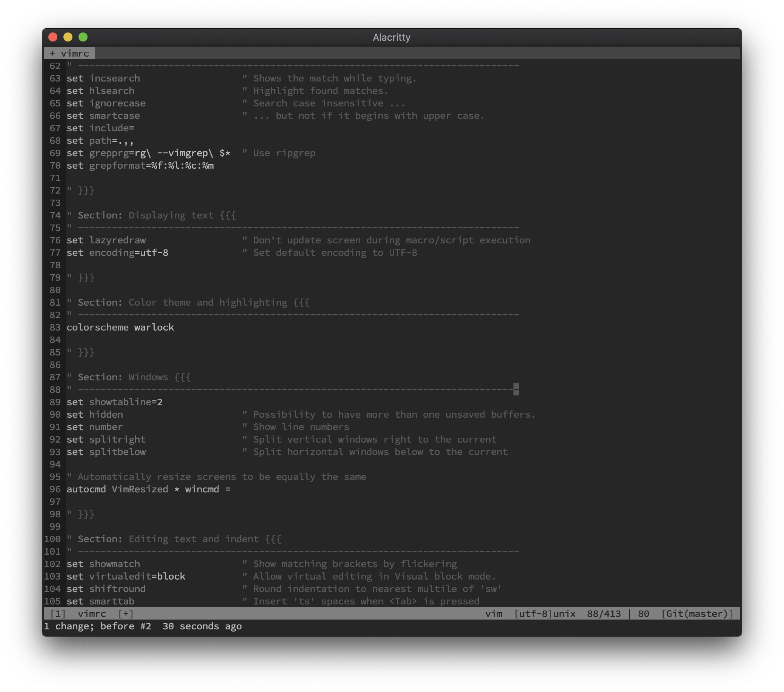Place cursor on set hlsearch option
Screen dimensions: 784x692
tap(112, 91)
